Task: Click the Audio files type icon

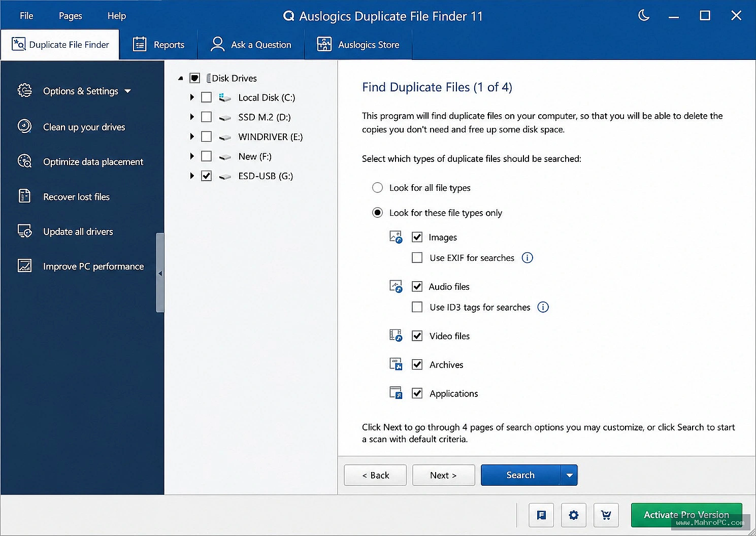Action: tap(396, 286)
